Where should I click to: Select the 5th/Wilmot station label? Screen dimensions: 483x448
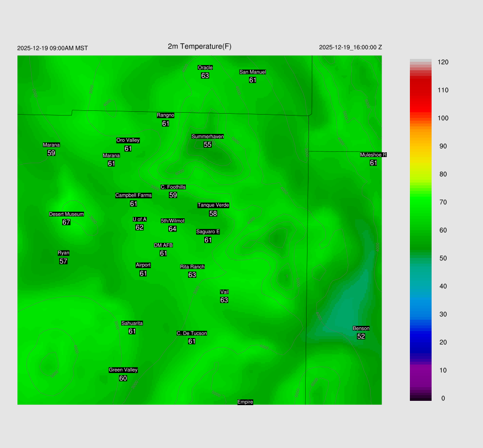point(173,221)
